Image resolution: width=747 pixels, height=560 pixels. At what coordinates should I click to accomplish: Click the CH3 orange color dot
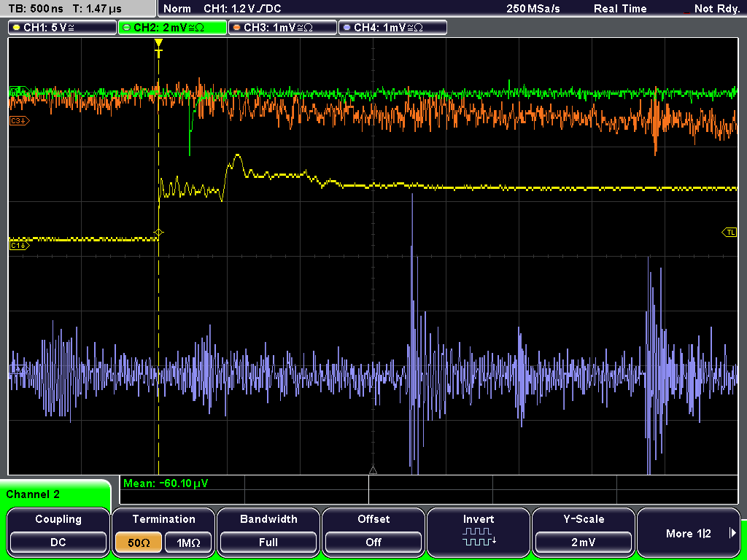pyautogui.click(x=237, y=28)
